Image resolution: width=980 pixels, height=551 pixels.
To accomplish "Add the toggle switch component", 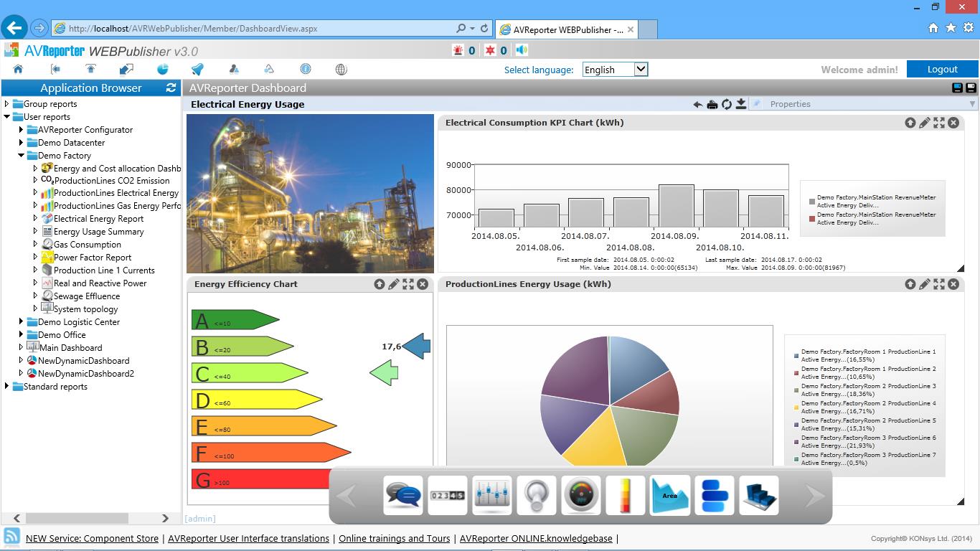I will (537, 495).
